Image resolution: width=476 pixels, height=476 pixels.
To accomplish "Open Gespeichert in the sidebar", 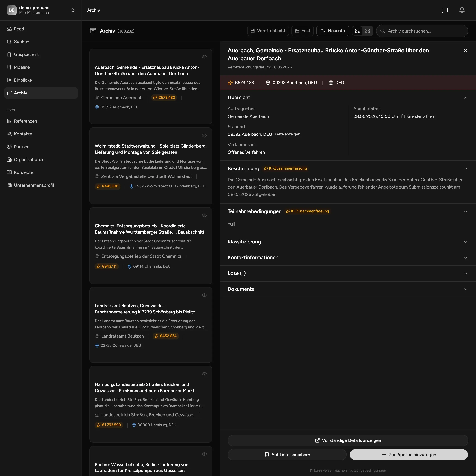I will click(41, 54).
